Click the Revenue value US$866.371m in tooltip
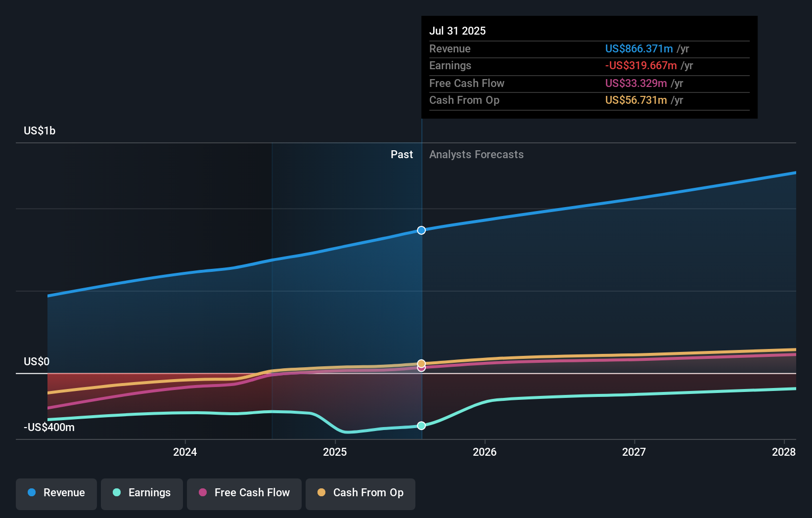The width and height of the screenshot is (812, 518). pos(639,48)
